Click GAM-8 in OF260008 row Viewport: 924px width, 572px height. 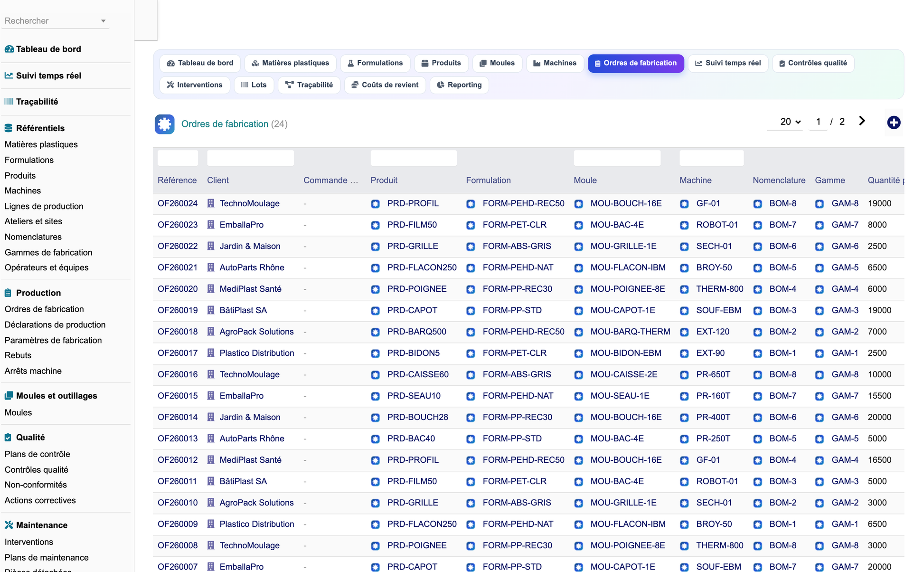(x=845, y=545)
